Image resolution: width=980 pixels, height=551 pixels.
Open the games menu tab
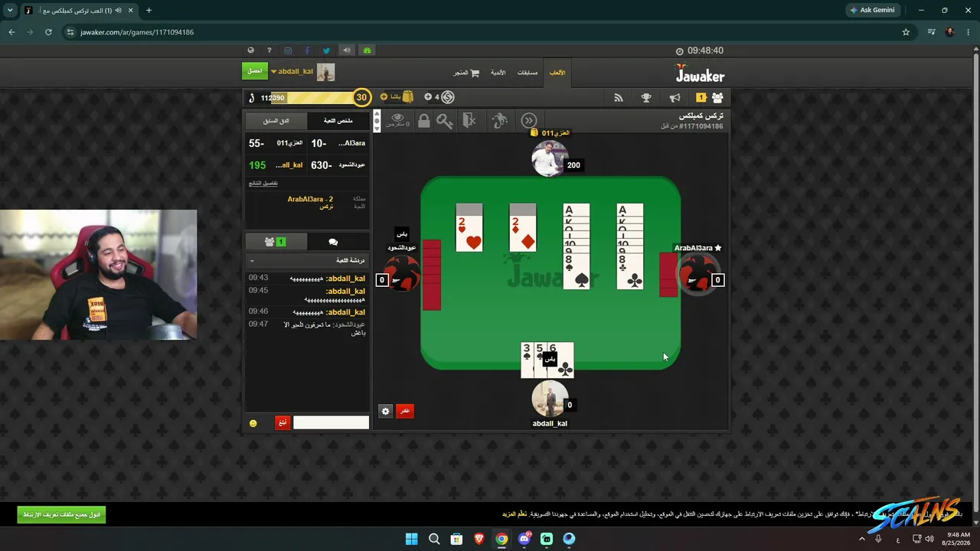tap(557, 73)
